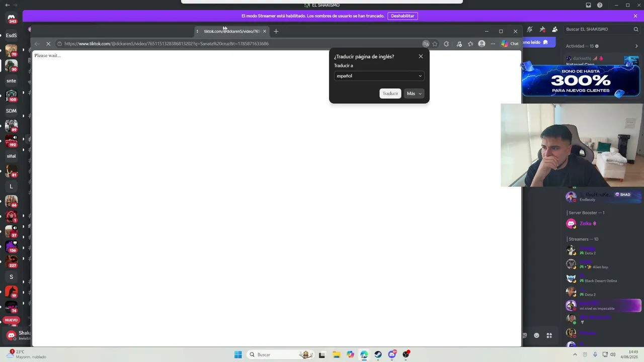
Task: Open the tab actions menu icon
Action: [197, 31]
